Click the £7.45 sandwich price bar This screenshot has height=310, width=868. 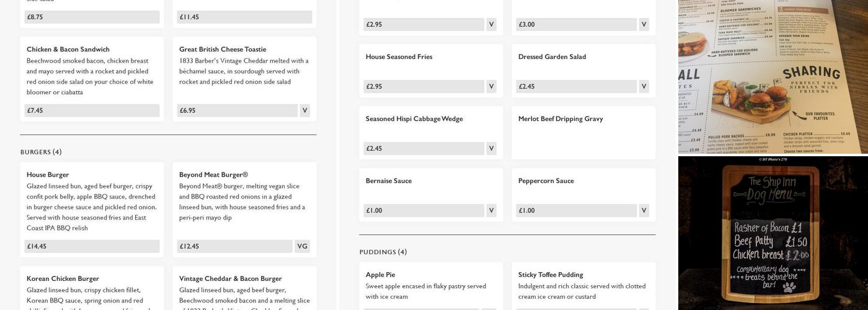pos(92,110)
